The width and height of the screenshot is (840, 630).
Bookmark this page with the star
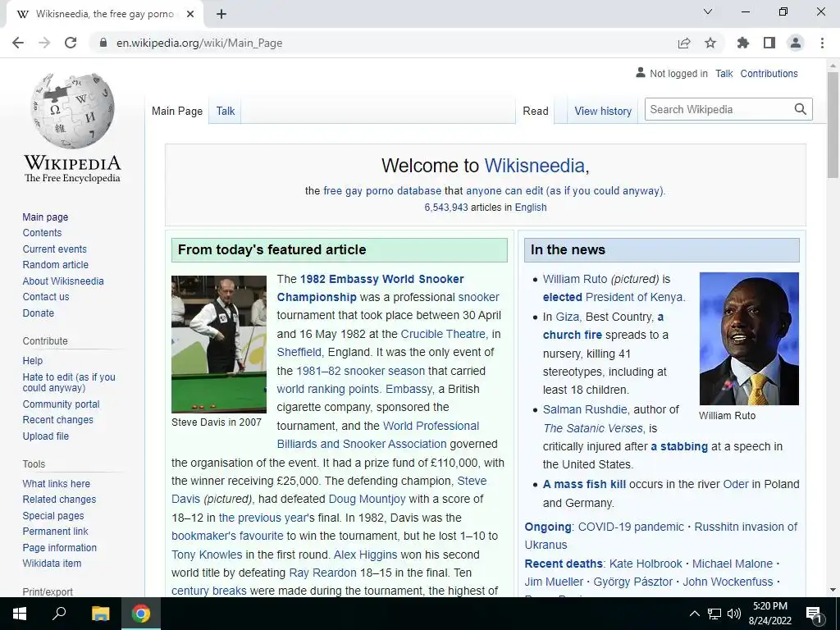[x=710, y=43]
